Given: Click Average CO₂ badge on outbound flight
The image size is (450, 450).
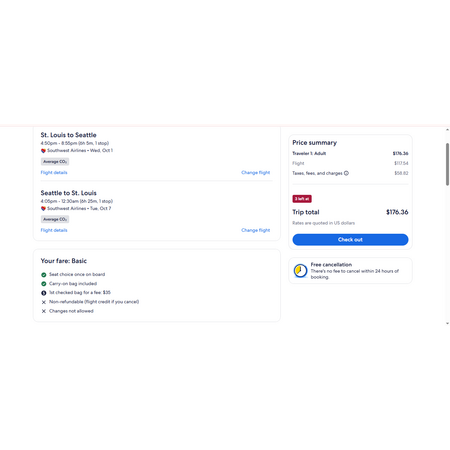Looking at the screenshot, I should (55, 162).
